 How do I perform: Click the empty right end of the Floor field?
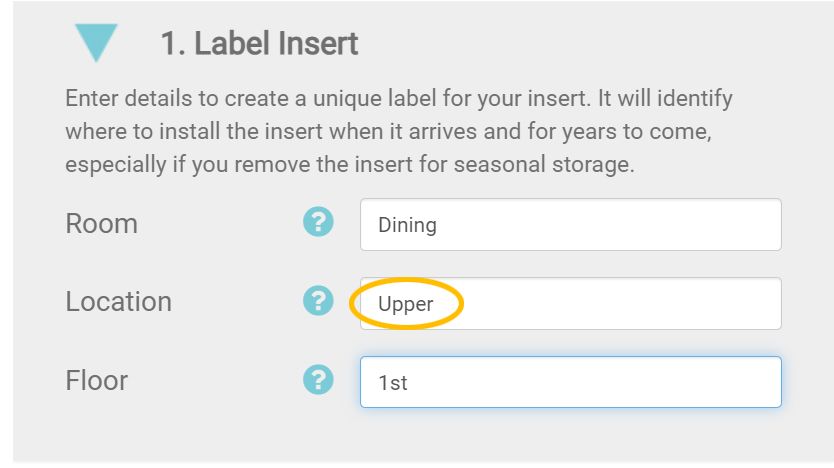coord(740,382)
